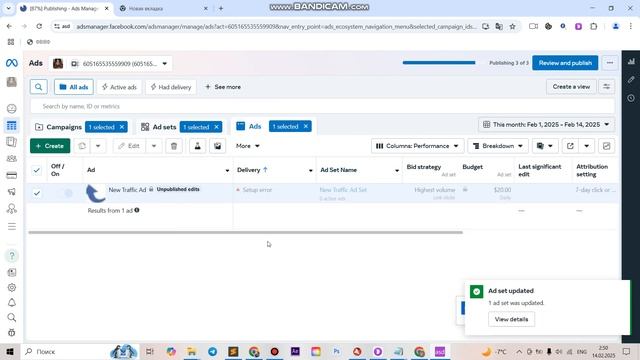The width and height of the screenshot is (640, 360).
Task: Open the history clock on right panel
Action: (x=631, y=98)
